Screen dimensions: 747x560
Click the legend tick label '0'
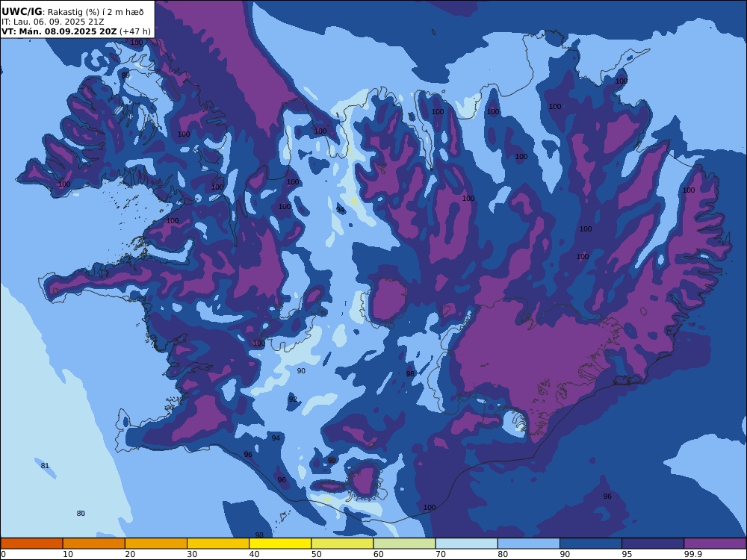point(2,554)
